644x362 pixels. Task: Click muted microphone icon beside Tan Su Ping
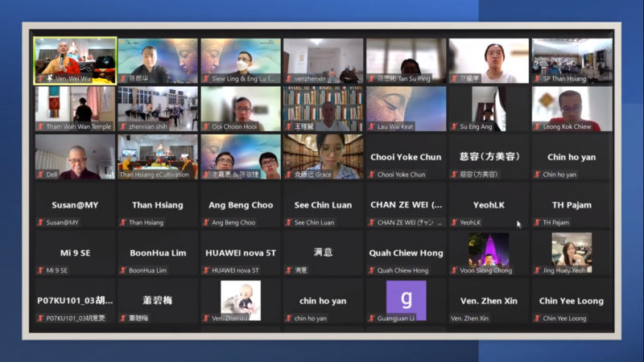[x=371, y=79]
